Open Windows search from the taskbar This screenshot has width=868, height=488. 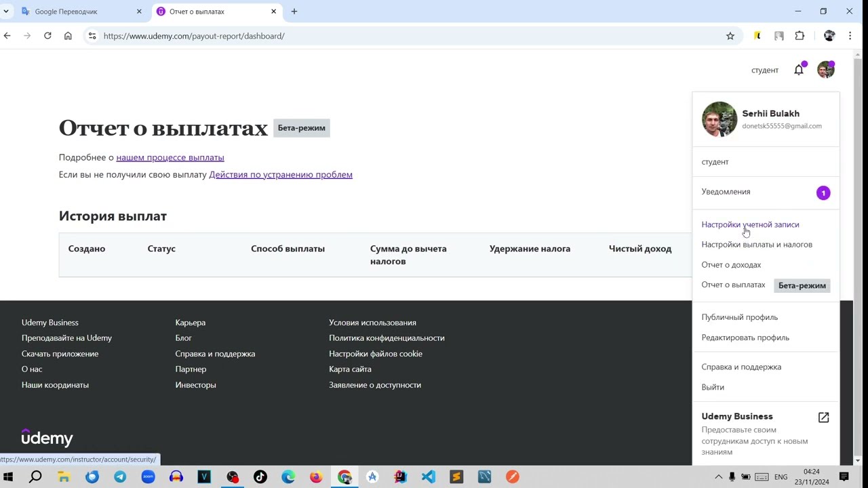coord(35,476)
